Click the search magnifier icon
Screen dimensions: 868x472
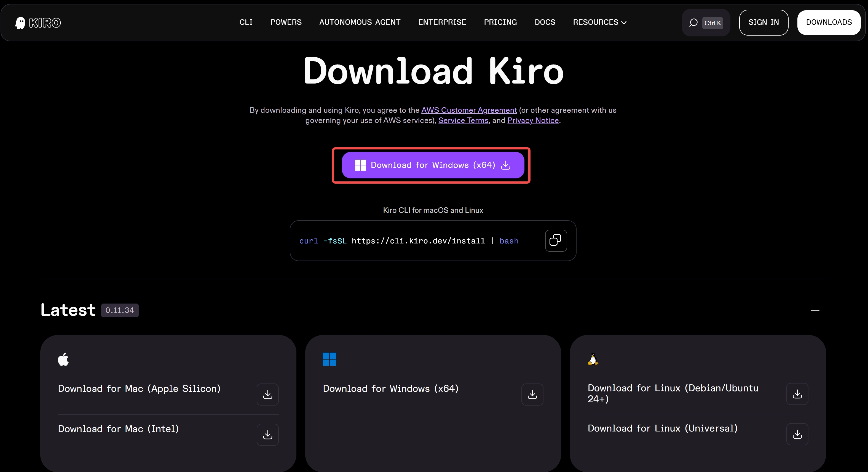coord(693,23)
